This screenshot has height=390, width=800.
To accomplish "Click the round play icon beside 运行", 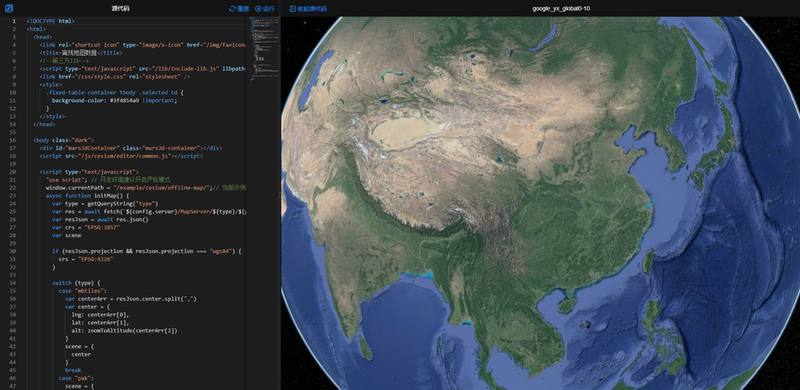I will click(x=258, y=9).
